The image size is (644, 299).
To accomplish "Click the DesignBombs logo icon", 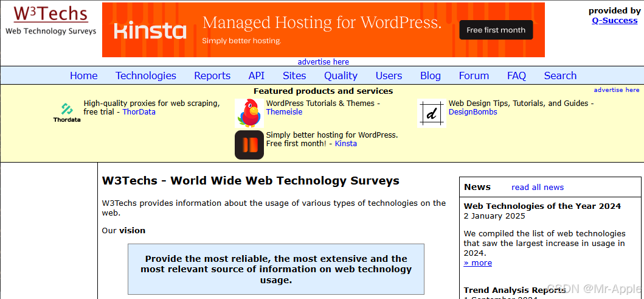I will point(432,113).
